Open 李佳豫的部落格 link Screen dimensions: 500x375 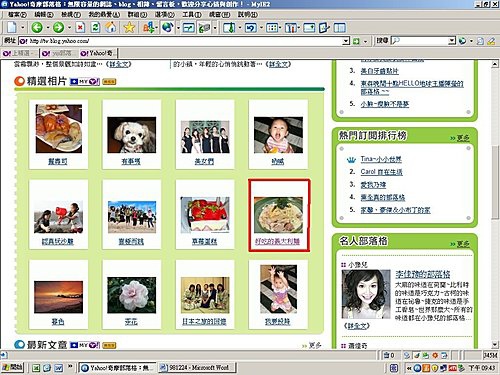click(423, 274)
